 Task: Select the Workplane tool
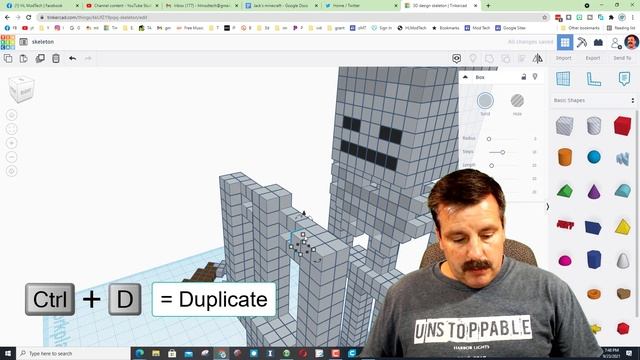(563, 78)
